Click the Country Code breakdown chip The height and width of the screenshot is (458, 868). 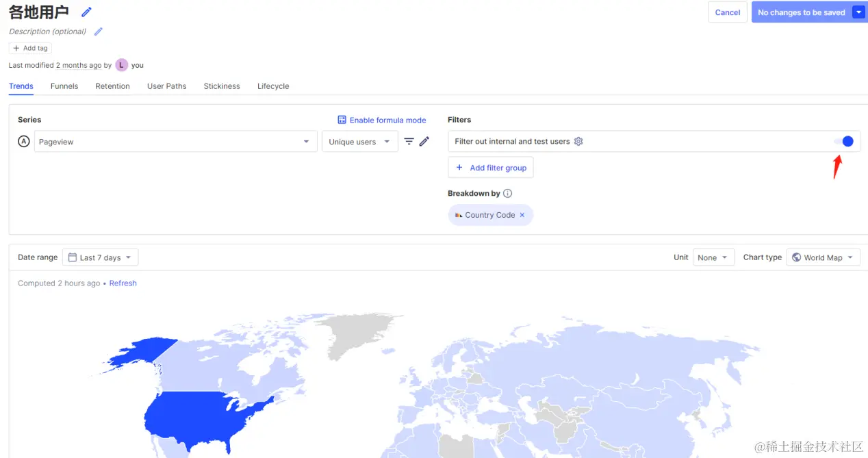489,215
